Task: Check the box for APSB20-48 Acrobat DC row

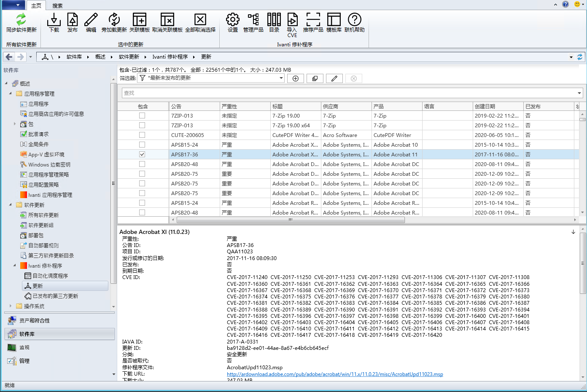Action: (x=142, y=164)
